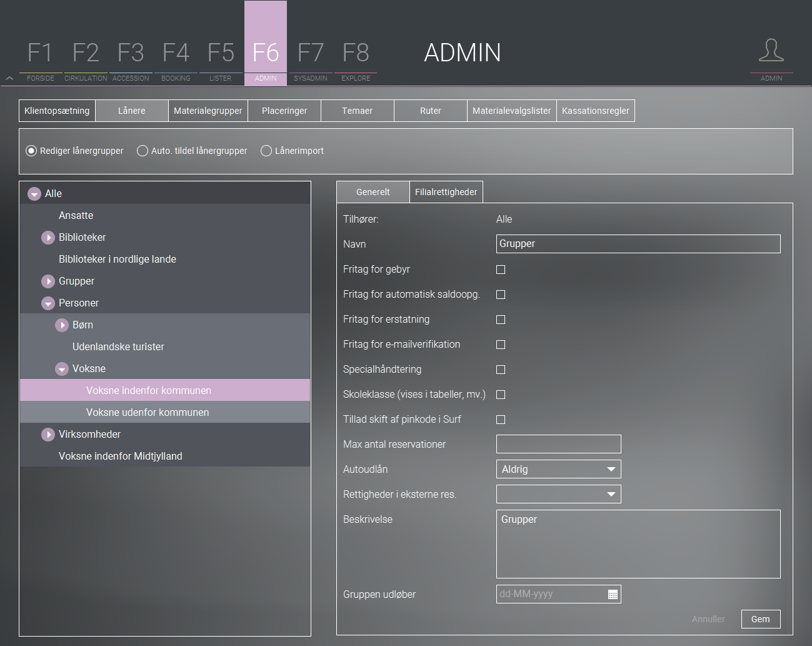Viewport: 812px width, 646px height.
Task: Toggle Fritag for automatisk saldoopg. checkbox
Action: coord(501,295)
